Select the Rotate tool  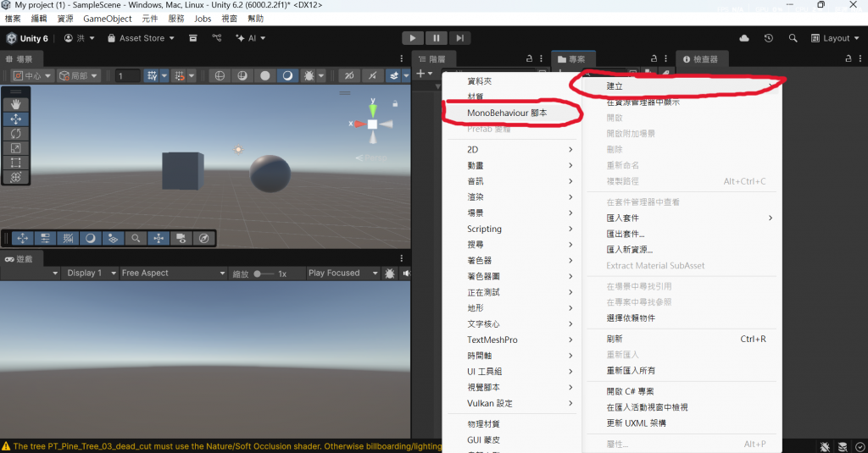coord(15,133)
